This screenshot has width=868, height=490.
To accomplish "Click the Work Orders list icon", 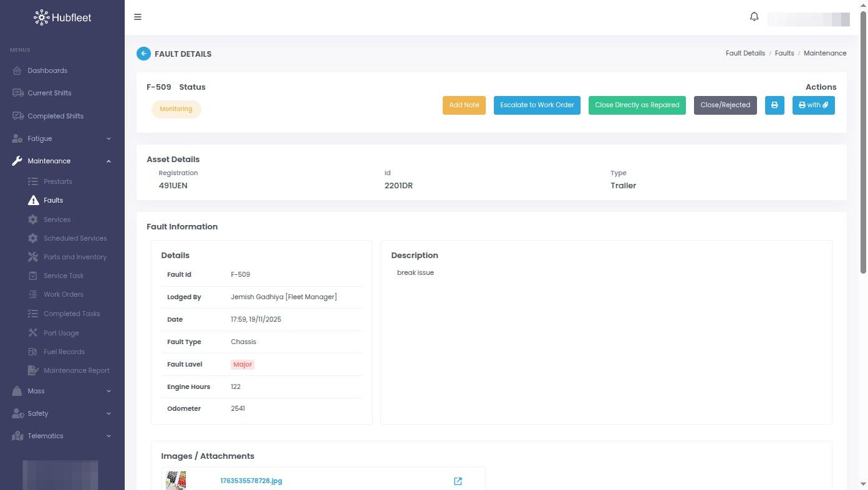I will [x=33, y=294].
